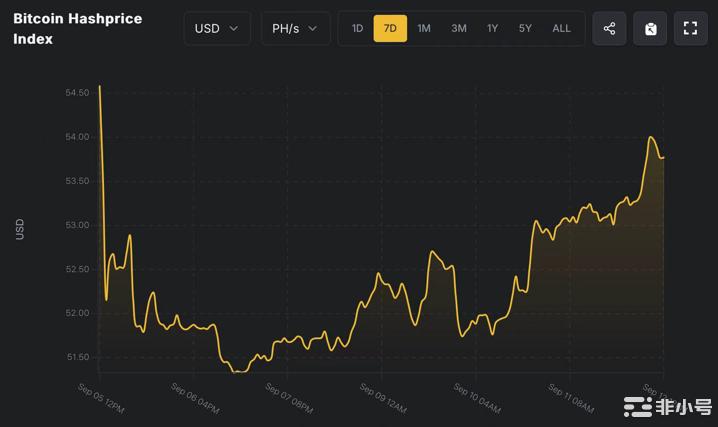Click the 54.50 y-axis label
The height and width of the screenshot is (427, 718).
(77, 93)
